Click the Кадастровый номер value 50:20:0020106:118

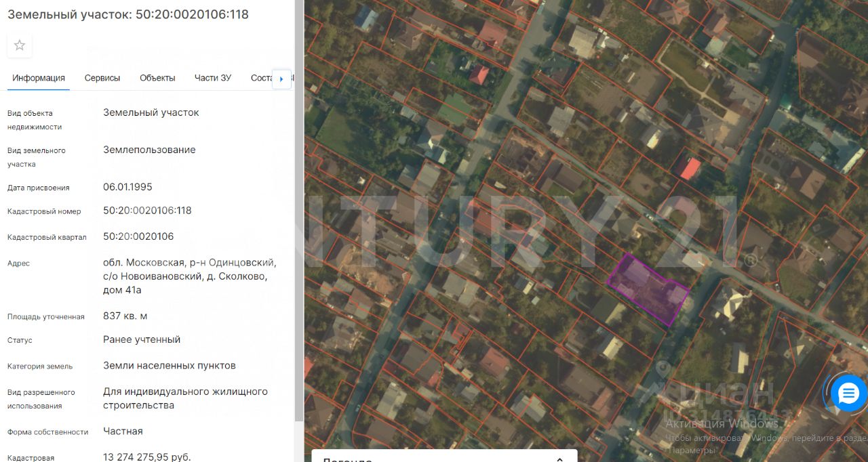pyautogui.click(x=147, y=211)
